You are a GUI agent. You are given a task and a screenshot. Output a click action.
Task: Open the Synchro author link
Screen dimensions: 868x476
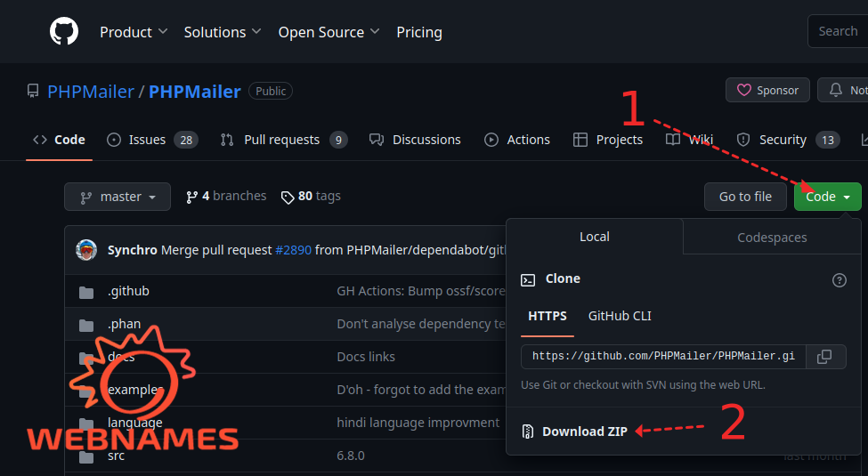click(133, 250)
